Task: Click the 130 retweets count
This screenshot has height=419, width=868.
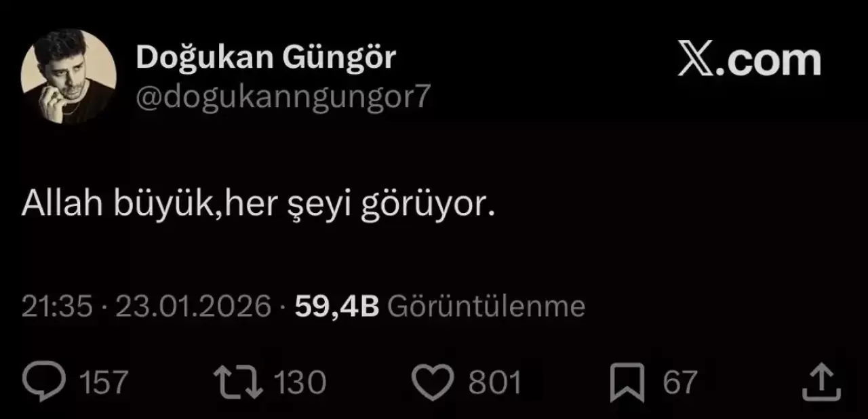Action: pyautogui.click(x=300, y=383)
